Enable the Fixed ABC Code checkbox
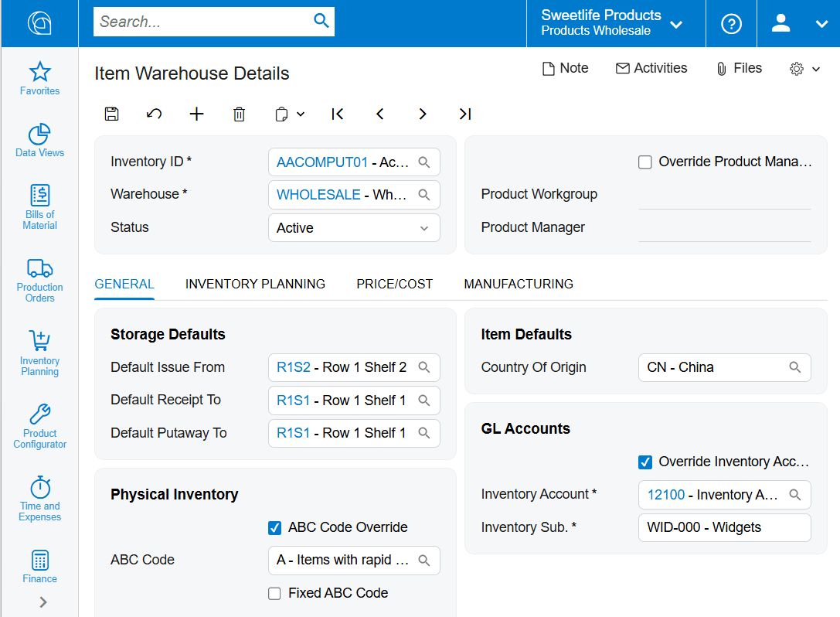This screenshot has width=840, height=617. coord(274,593)
